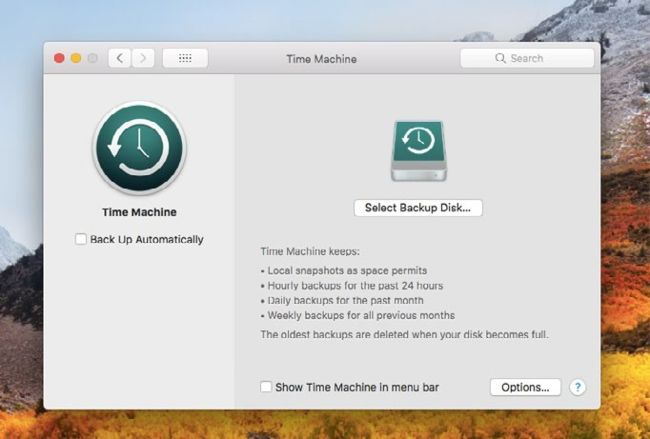This screenshot has height=439, width=650.
Task: Click the forward navigation arrow
Action: pos(143,58)
